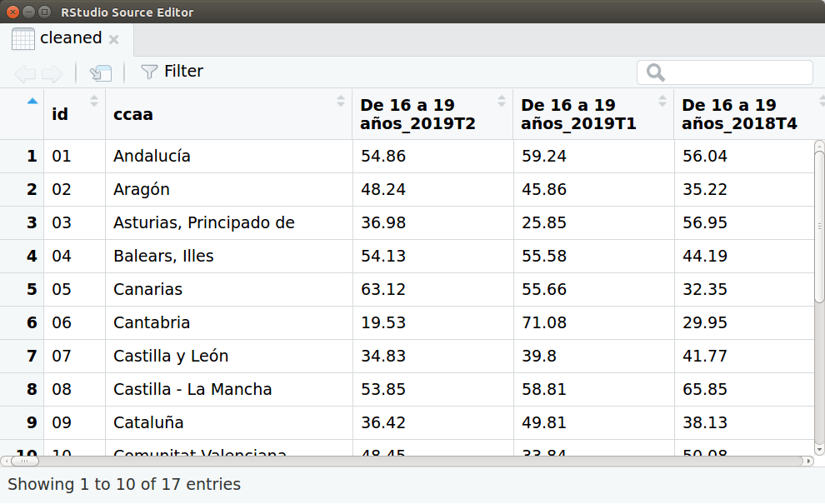Image resolution: width=825 pixels, height=504 pixels.
Task: Click the blue row-index sort arrow
Action: click(32, 101)
